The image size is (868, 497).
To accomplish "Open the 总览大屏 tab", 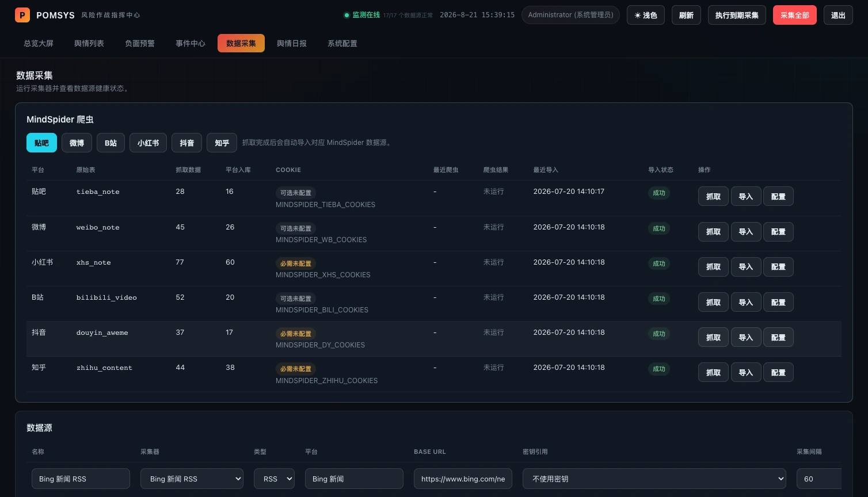I will (x=39, y=43).
